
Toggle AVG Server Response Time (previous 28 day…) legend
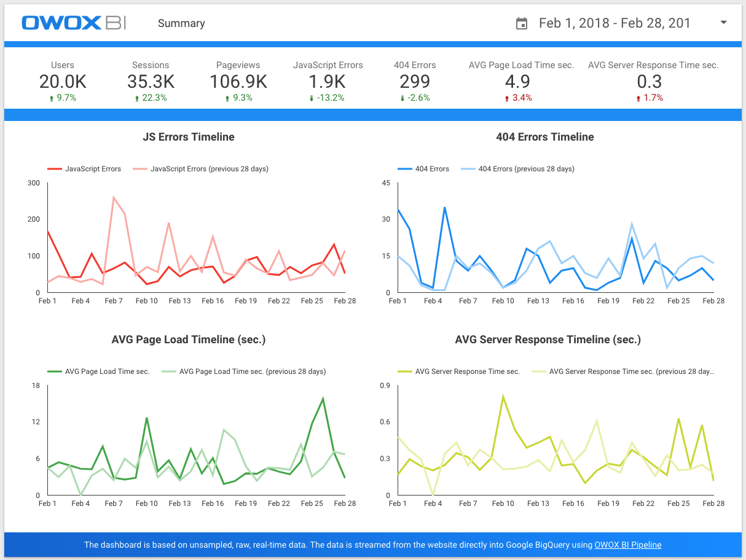pyautogui.click(x=623, y=371)
